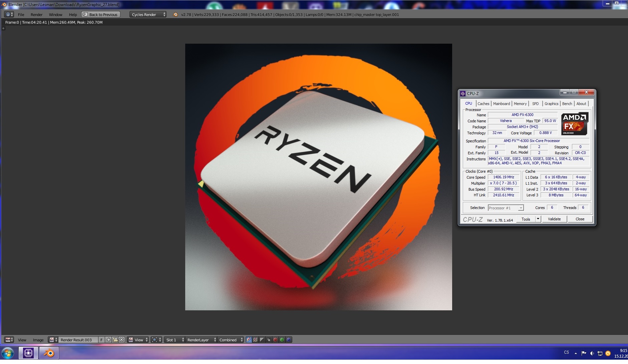The width and height of the screenshot is (628, 364).
Task: Open the Combined render pass dropdown
Action: [231, 340]
